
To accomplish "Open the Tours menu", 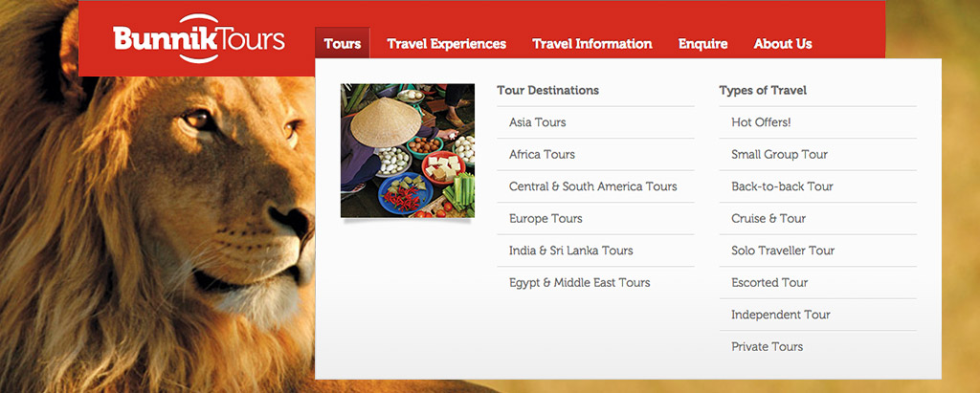I will pos(342,44).
